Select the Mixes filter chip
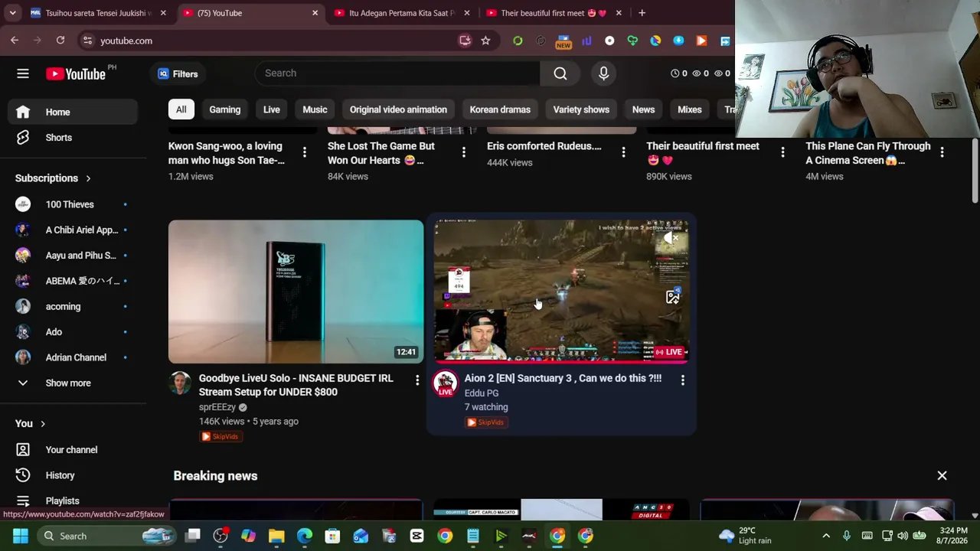 tap(690, 109)
